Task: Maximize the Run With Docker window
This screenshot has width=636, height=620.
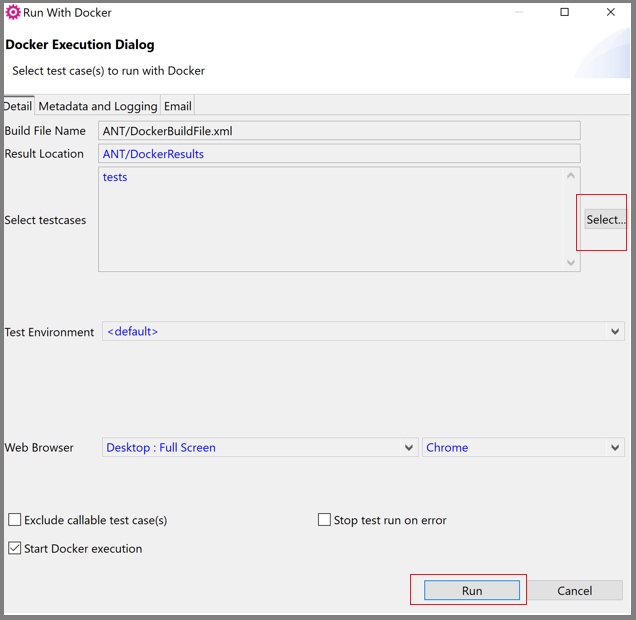Action: pyautogui.click(x=564, y=13)
